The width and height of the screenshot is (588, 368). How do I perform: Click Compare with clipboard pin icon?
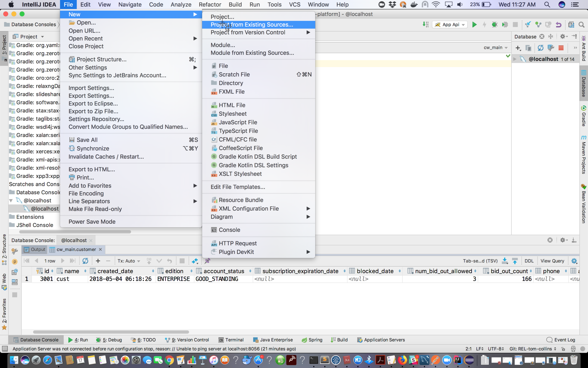pos(207,261)
